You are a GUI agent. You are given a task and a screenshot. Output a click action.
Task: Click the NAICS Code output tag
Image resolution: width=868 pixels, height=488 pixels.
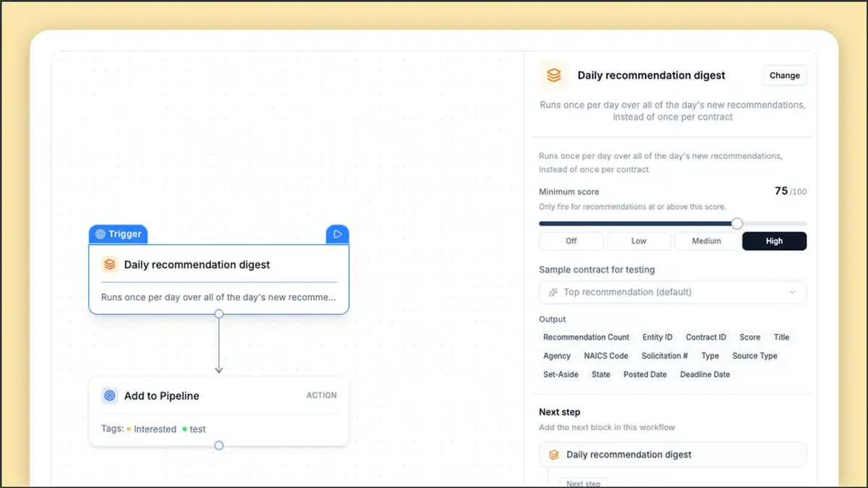coord(606,356)
